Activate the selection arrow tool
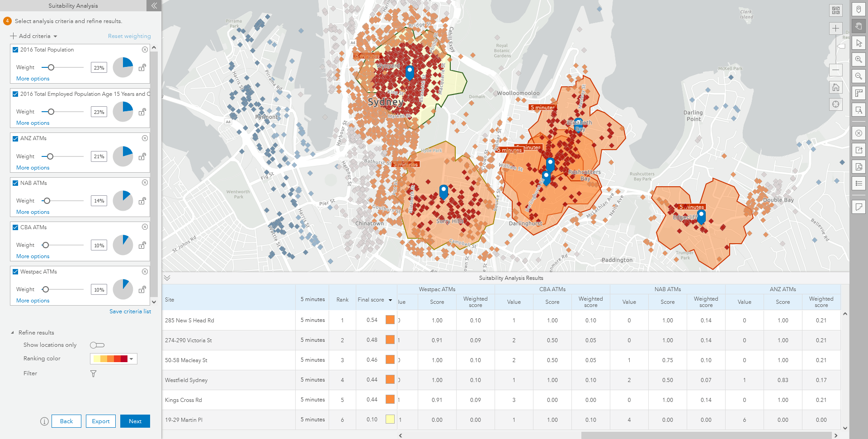Screen dimensions: 868x439 858,42
